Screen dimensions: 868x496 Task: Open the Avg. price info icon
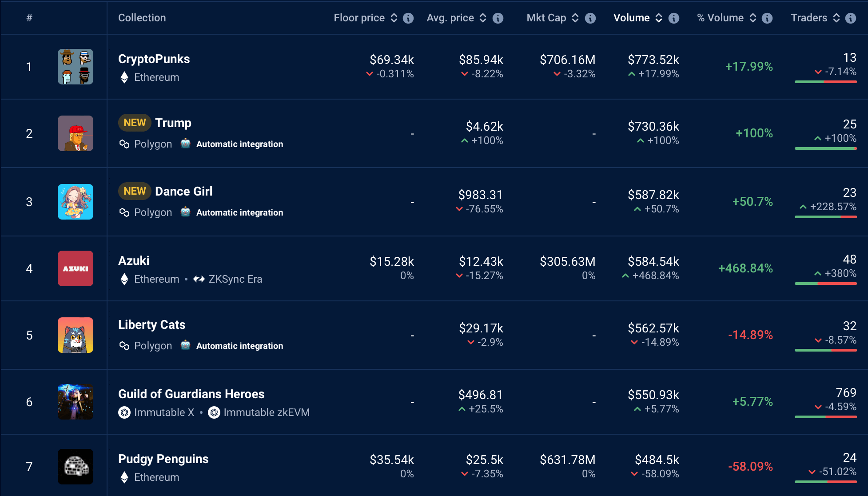pyautogui.click(x=498, y=18)
